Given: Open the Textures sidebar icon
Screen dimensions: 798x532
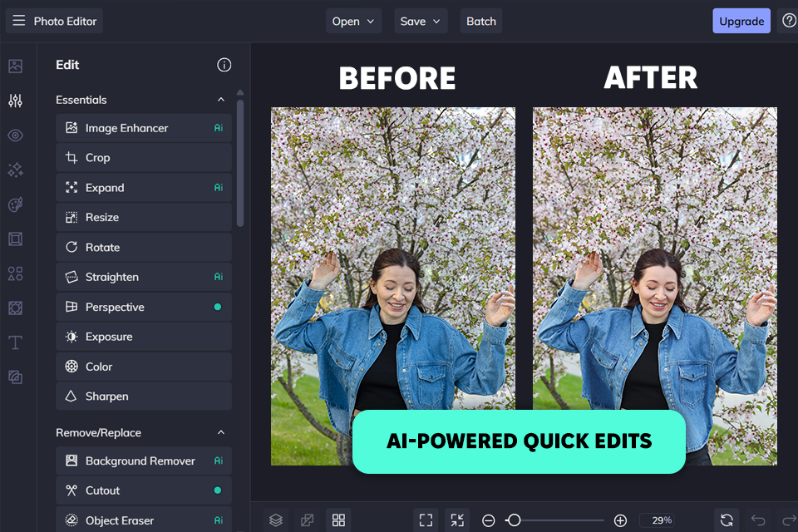Looking at the screenshot, I should coord(15,308).
